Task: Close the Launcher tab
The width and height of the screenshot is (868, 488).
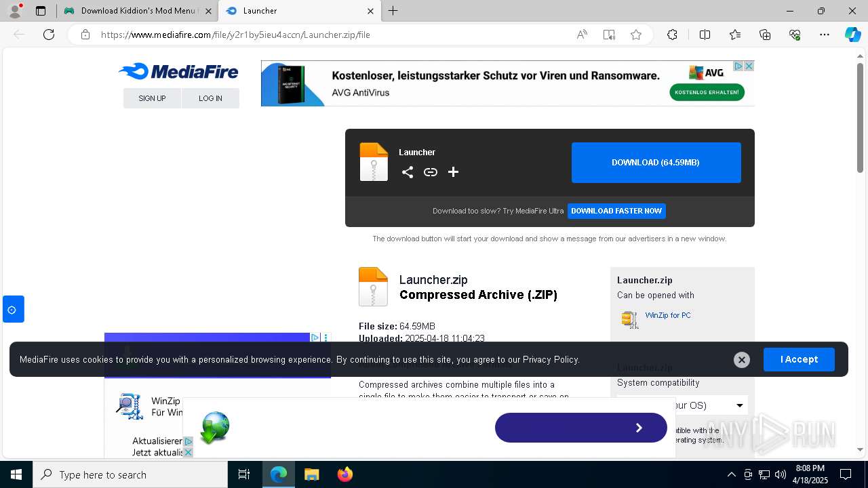Action: tap(370, 11)
